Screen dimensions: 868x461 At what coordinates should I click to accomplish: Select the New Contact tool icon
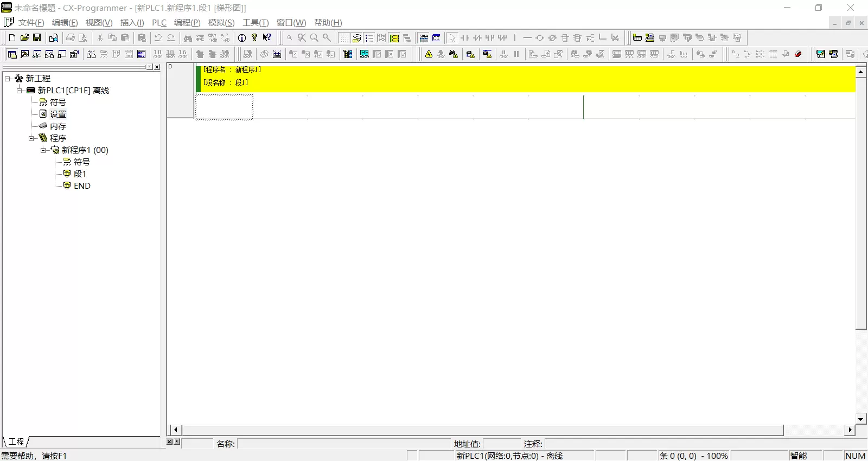(465, 37)
